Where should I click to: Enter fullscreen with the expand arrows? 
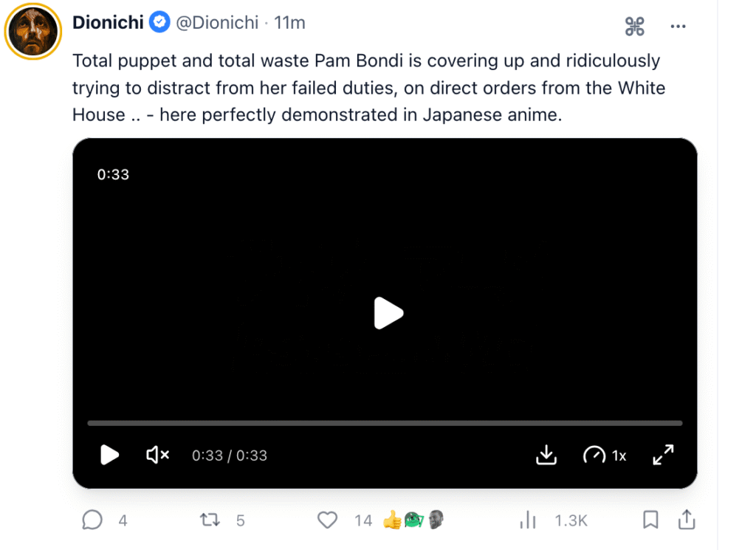(663, 455)
